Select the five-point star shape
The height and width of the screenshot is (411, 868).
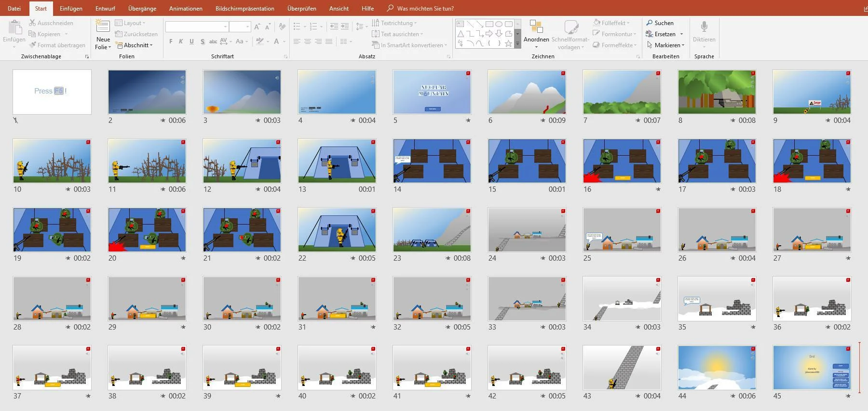(508, 43)
